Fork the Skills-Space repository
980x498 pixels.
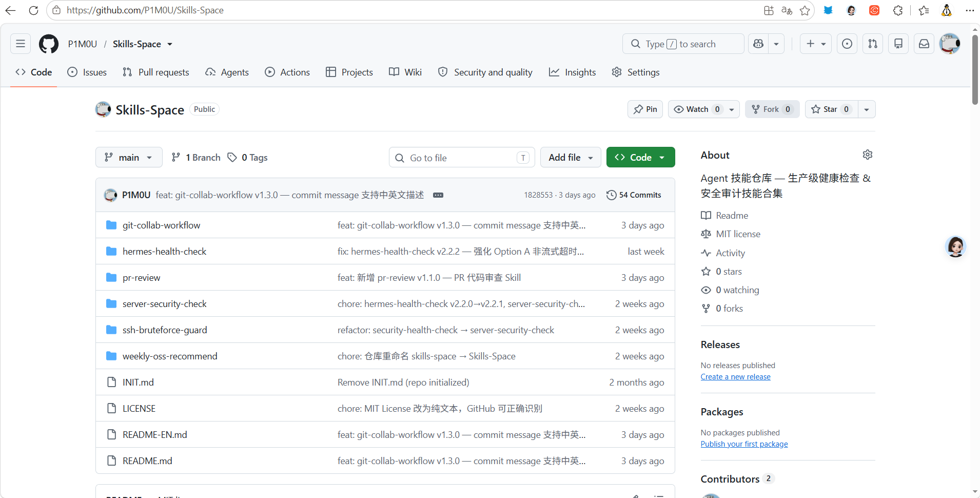772,109
